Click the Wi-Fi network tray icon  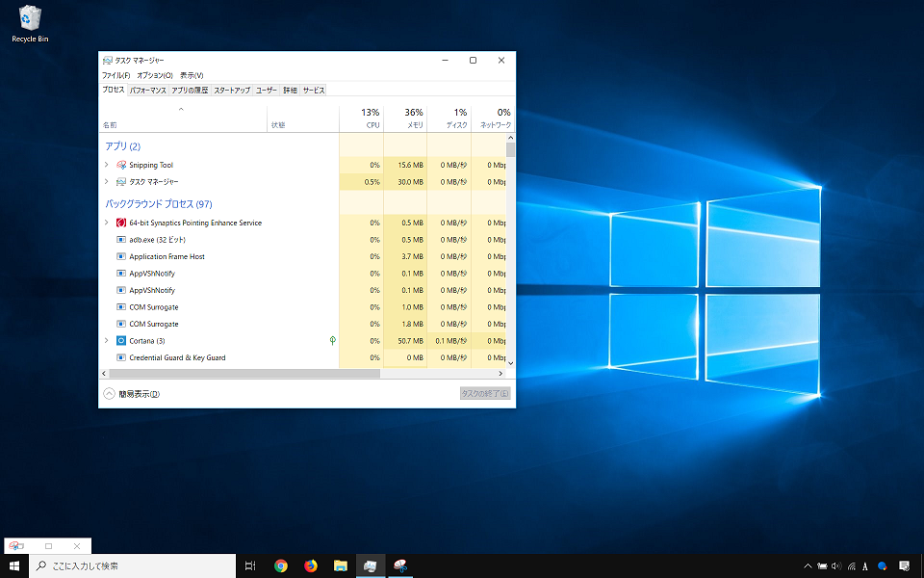[x=852, y=566]
